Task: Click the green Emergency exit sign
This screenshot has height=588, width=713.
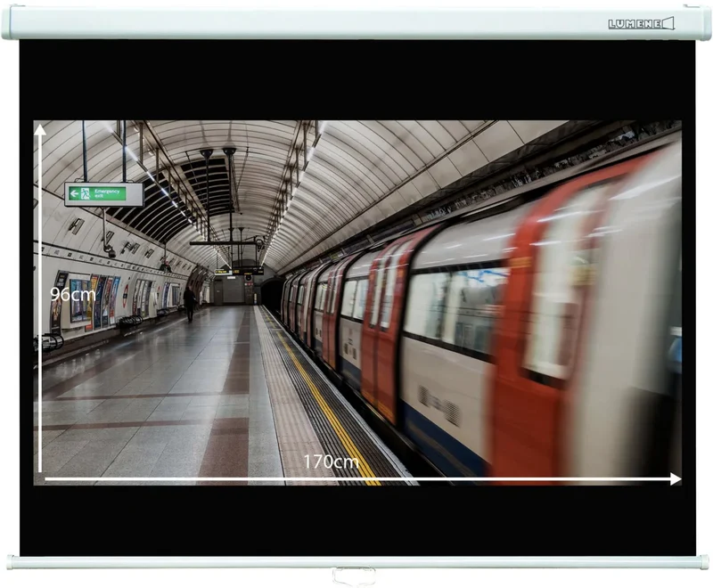Action: coord(103,194)
